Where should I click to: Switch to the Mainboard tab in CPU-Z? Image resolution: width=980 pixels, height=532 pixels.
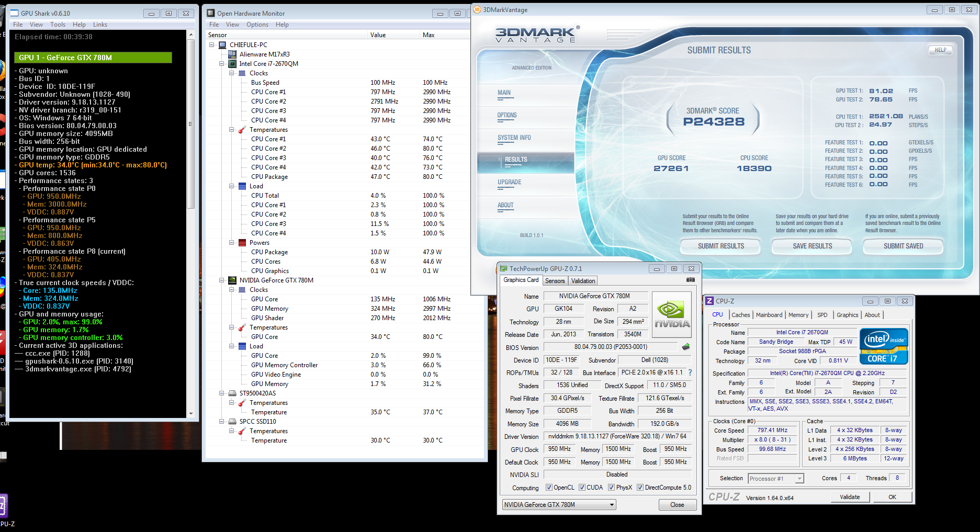coord(769,315)
